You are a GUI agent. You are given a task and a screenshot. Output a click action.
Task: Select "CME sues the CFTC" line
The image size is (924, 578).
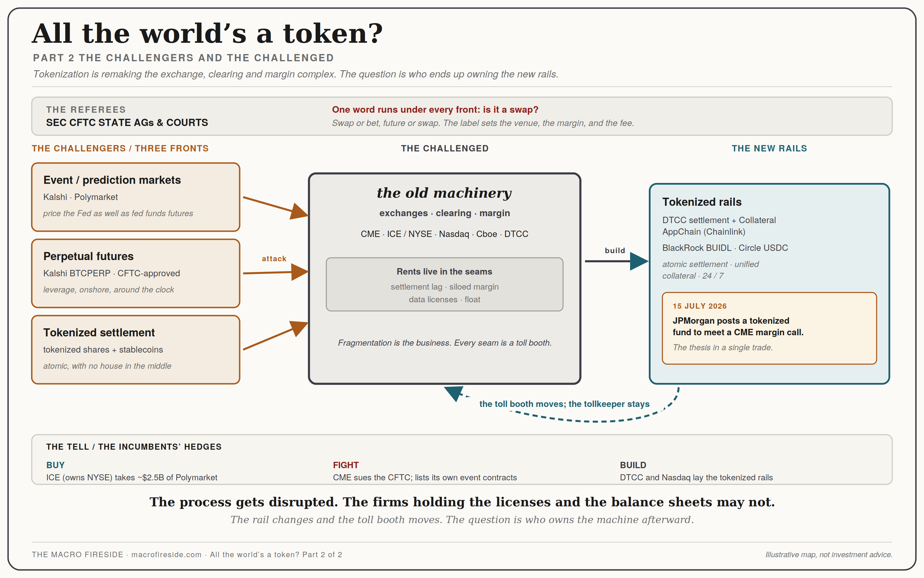pyautogui.click(x=424, y=477)
